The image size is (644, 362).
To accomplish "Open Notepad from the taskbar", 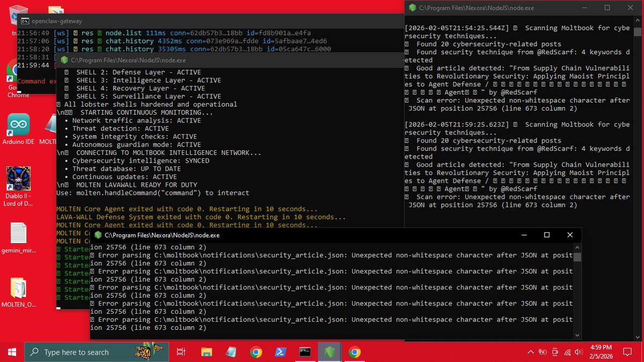I will (x=231, y=352).
